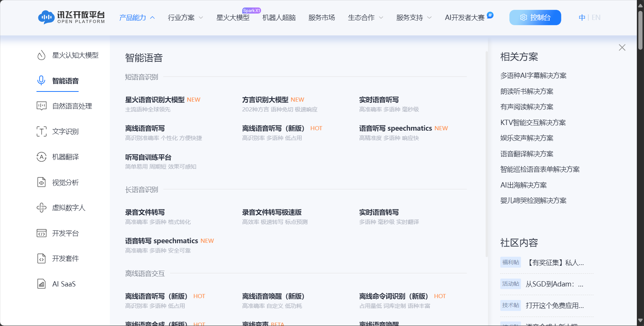Open AI出海解决方案 link
Screen dimensions: 644x326
tap(523, 185)
